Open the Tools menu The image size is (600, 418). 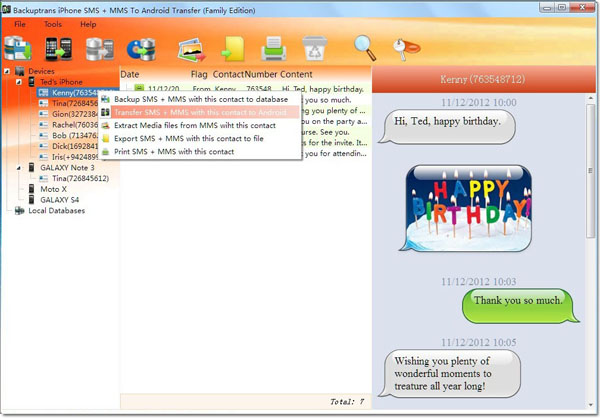click(x=53, y=24)
